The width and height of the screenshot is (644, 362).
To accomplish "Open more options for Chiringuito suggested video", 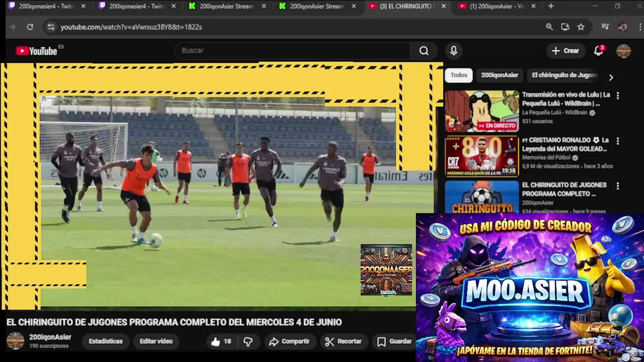I will (618, 186).
